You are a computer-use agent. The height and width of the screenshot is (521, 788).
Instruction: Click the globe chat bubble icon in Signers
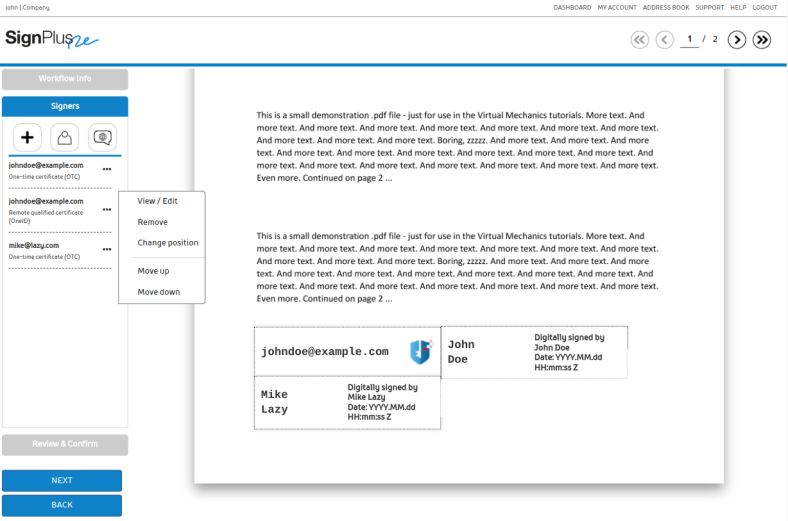pos(101,137)
